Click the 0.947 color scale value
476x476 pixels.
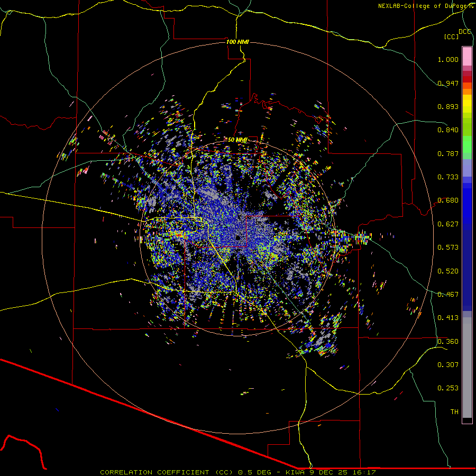pos(448,83)
